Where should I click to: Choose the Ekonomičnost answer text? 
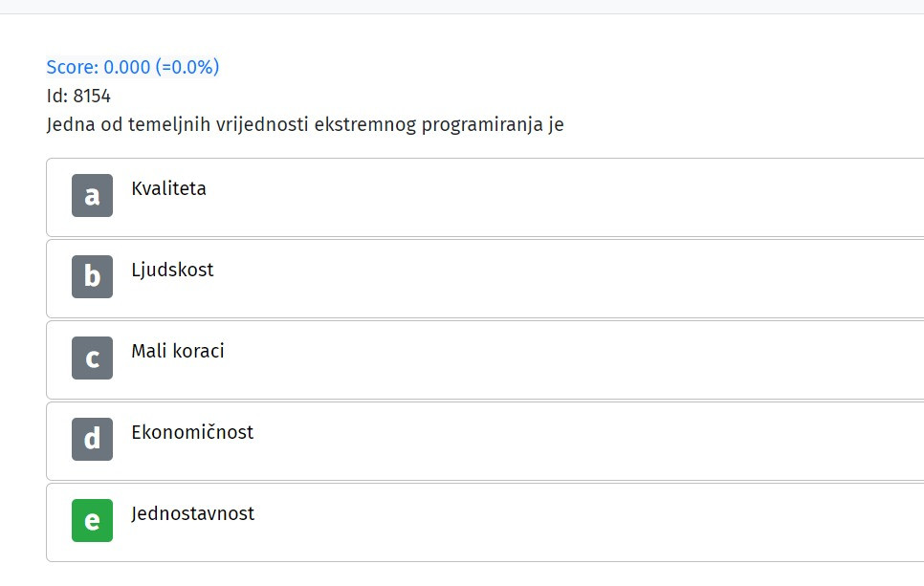click(192, 432)
